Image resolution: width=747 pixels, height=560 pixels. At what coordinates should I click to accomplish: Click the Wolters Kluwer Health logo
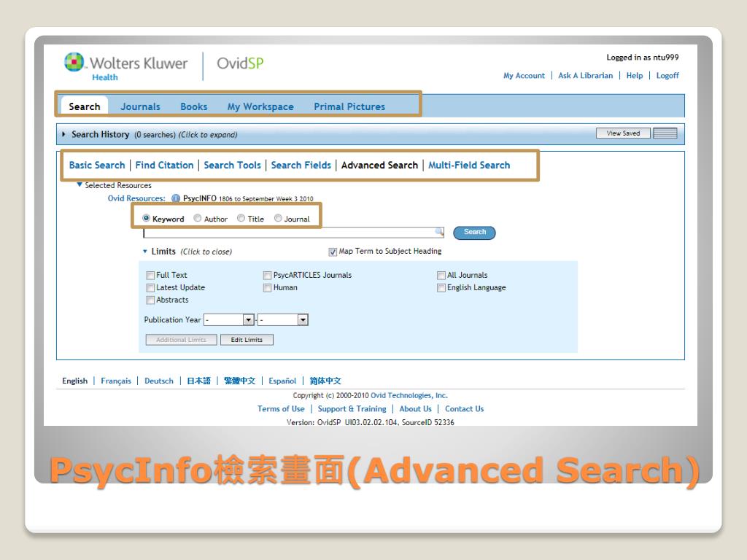126,66
